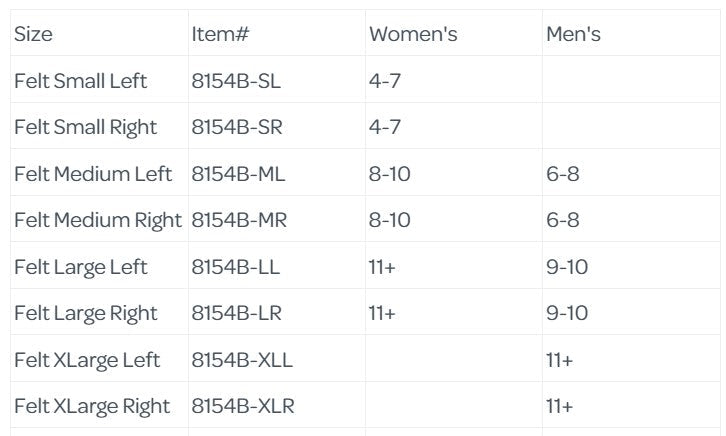The image size is (726, 436).
Task: Click item number 8154B-LR
Action: (237, 313)
